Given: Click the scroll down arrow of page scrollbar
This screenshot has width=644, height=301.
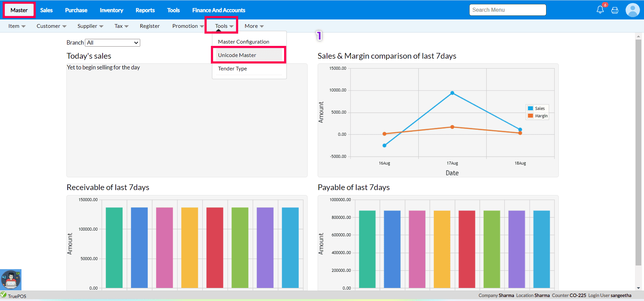Looking at the screenshot, I should click(638, 288).
